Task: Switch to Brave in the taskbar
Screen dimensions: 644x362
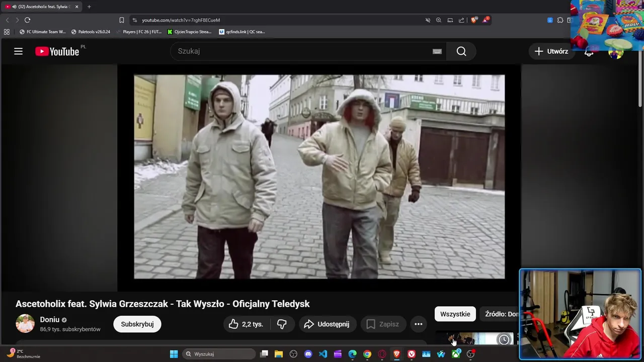Action: tap(397, 354)
